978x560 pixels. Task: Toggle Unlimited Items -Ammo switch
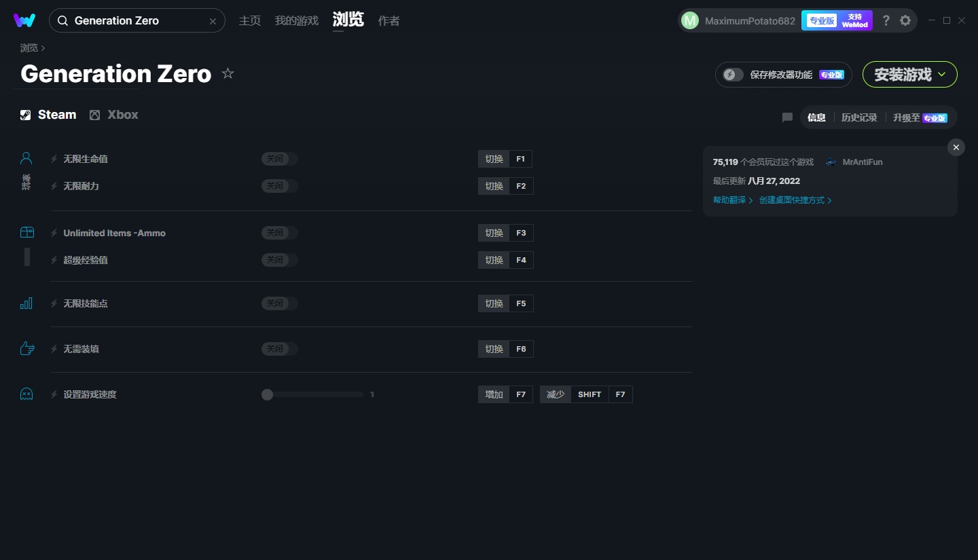click(280, 233)
